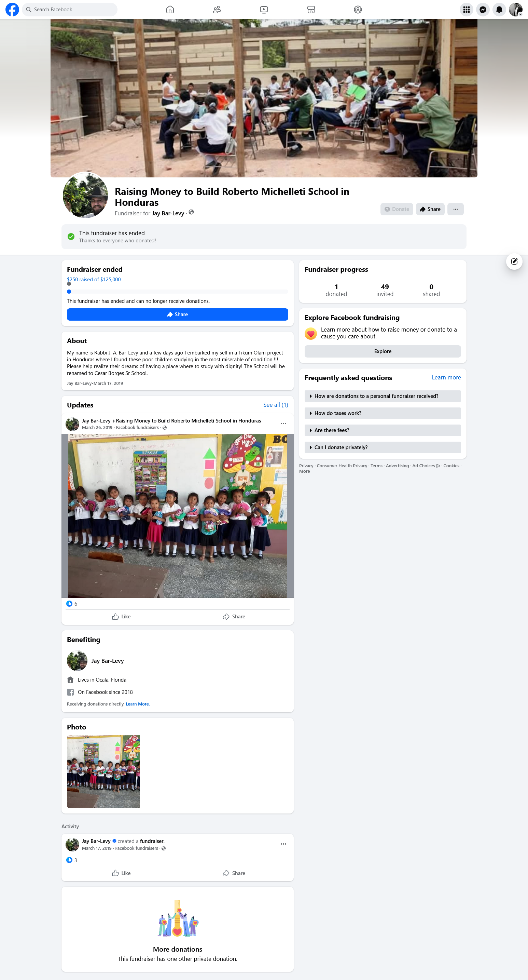Click the new message compose icon
Image resolution: width=528 pixels, height=980 pixels.
point(514,261)
